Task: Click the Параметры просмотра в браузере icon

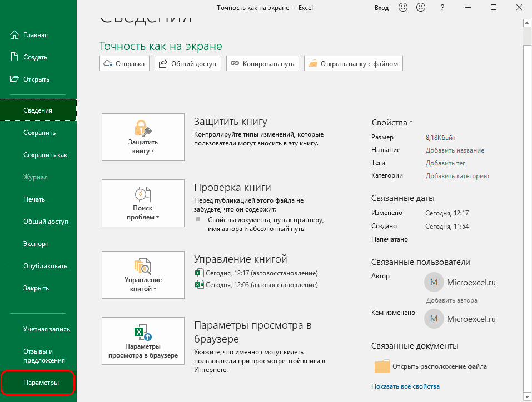Action: 143,333
